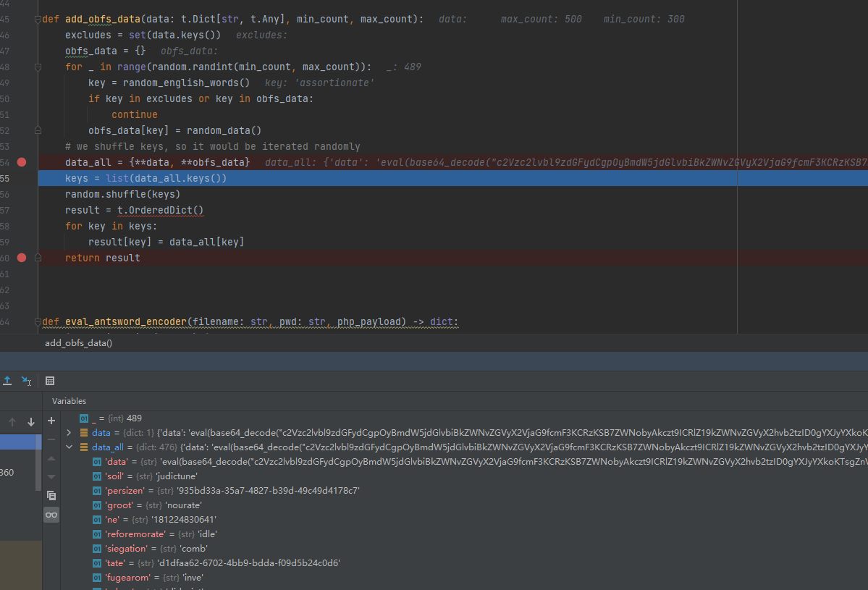868x590 pixels.
Task: Click the obfs_data = {} assignment line
Action: tap(105, 51)
